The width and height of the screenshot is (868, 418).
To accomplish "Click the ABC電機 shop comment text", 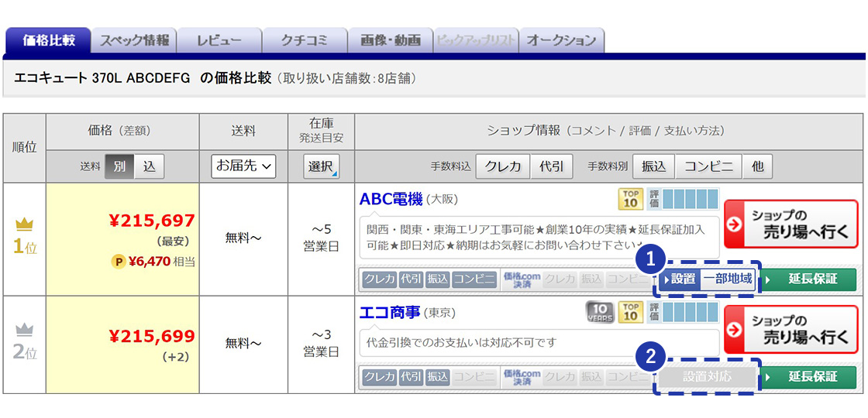I will click(x=536, y=237).
